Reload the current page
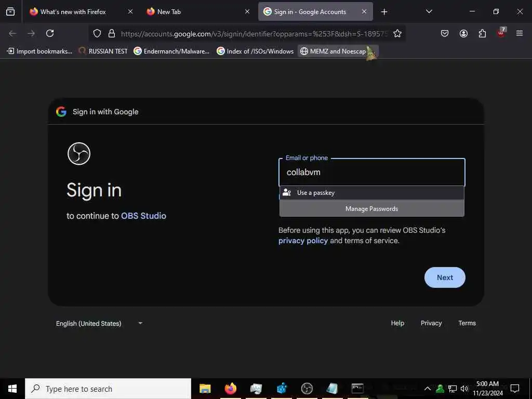The height and width of the screenshot is (399, 532). tap(50, 33)
